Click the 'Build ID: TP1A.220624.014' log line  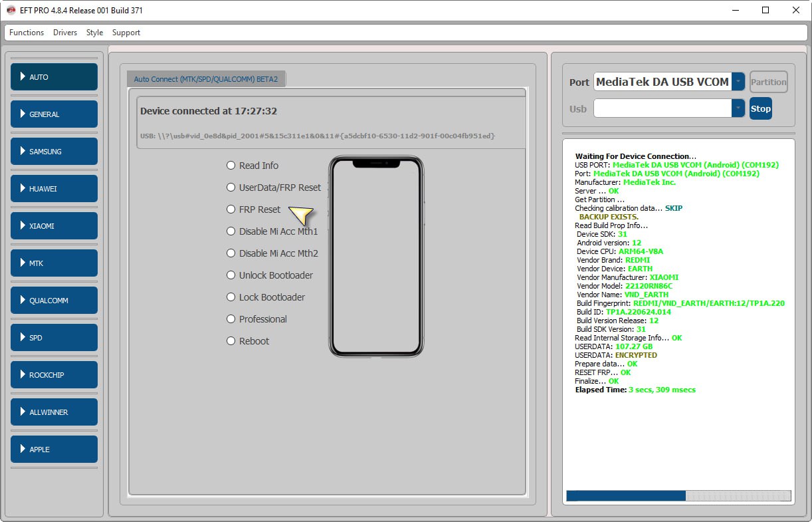pos(624,312)
